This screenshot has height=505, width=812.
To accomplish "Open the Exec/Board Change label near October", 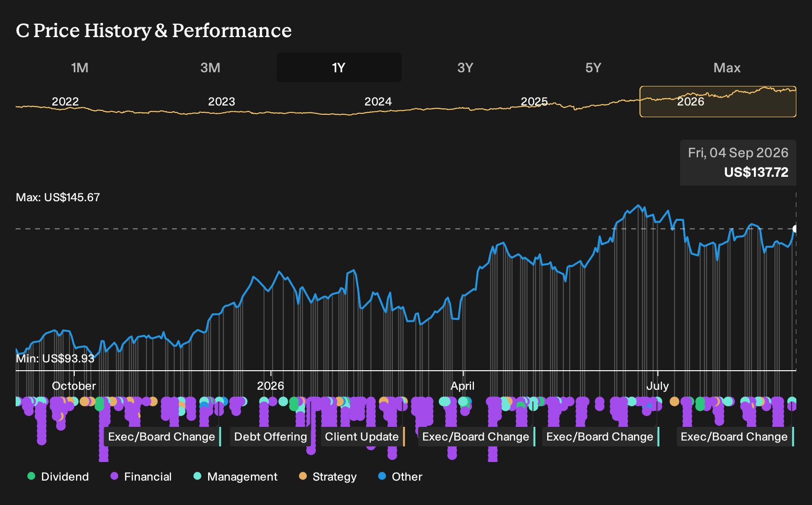I will pos(162,437).
